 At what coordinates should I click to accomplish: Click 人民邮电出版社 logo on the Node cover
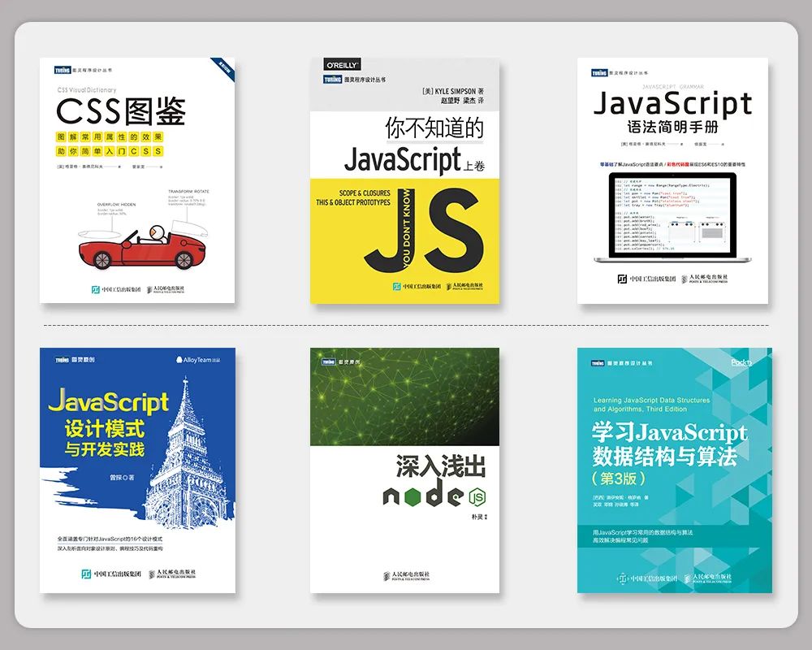pyautogui.click(x=407, y=575)
